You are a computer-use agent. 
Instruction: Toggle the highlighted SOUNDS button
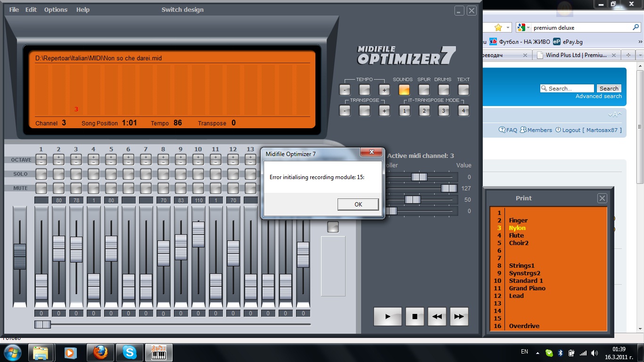pos(404,90)
